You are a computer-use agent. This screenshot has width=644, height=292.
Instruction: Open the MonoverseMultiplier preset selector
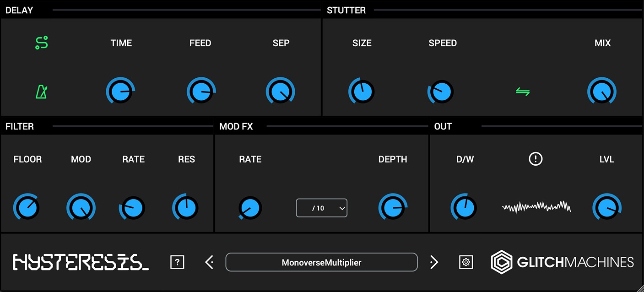click(322, 262)
